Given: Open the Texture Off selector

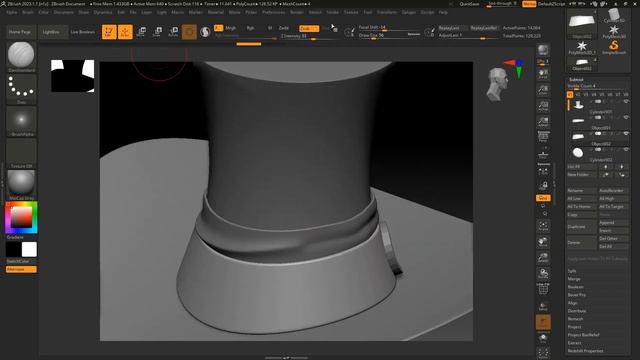Looking at the screenshot, I should (21, 153).
